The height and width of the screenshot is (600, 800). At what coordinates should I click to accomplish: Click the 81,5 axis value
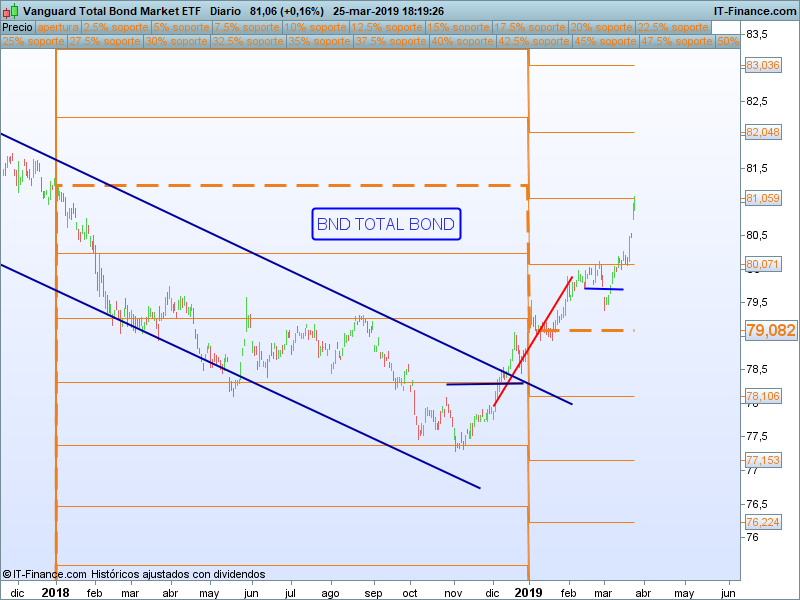757,168
